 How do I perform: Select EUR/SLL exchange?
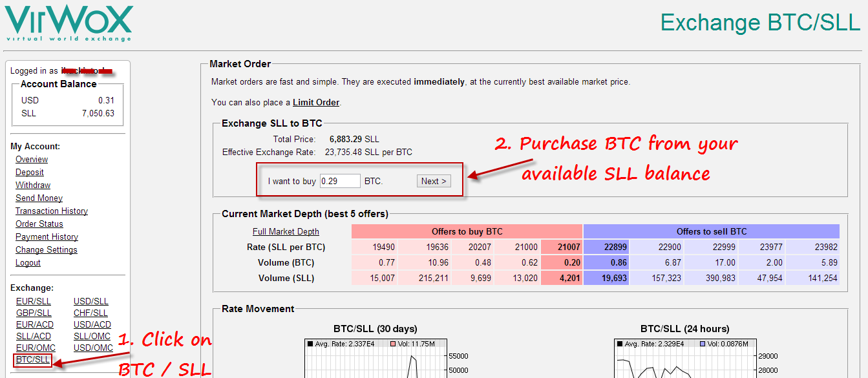pos(34,302)
